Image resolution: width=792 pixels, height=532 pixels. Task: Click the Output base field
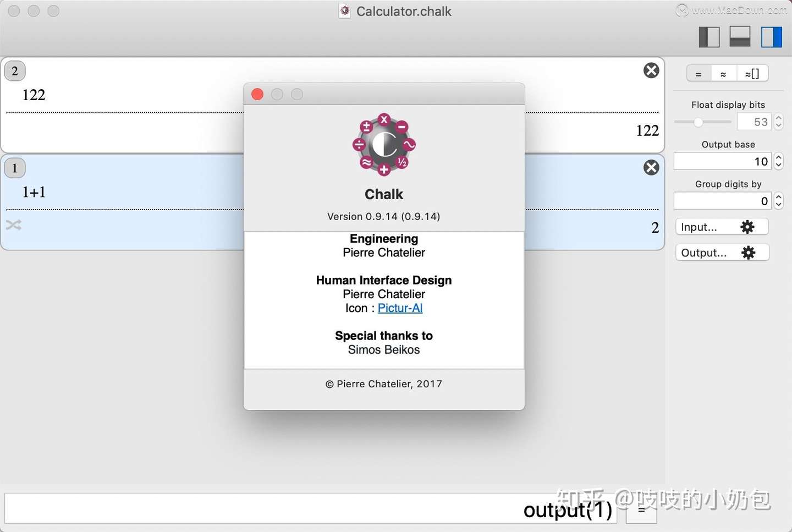tap(722, 161)
